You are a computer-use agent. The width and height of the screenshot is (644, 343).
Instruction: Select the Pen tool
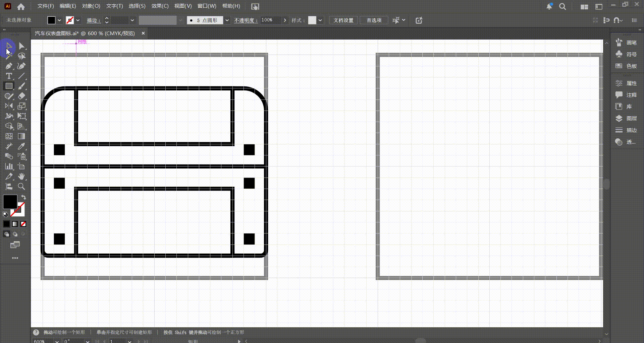pyautogui.click(x=9, y=66)
